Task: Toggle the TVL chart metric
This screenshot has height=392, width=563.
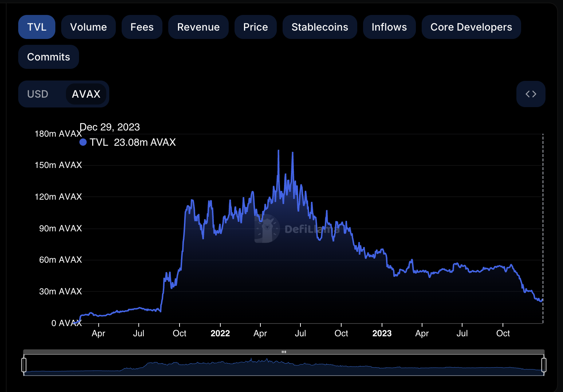Action: [x=37, y=27]
